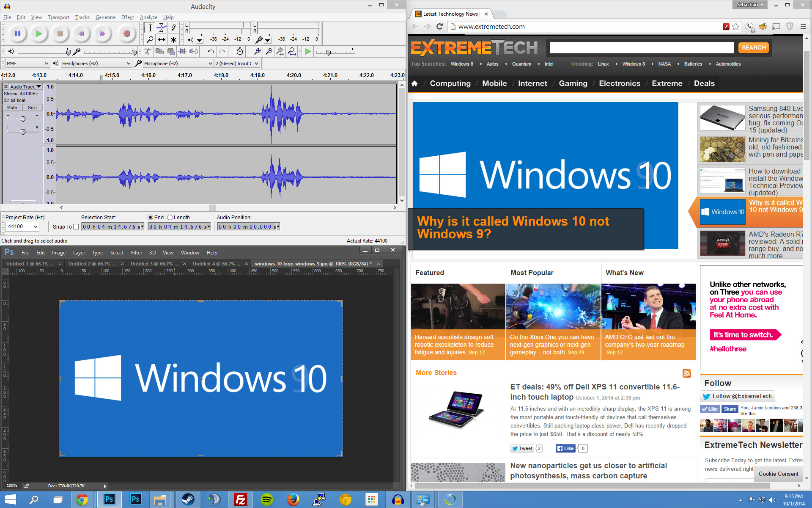
Task: Click the Trim Audio icon in Audacity
Action: [183, 51]
